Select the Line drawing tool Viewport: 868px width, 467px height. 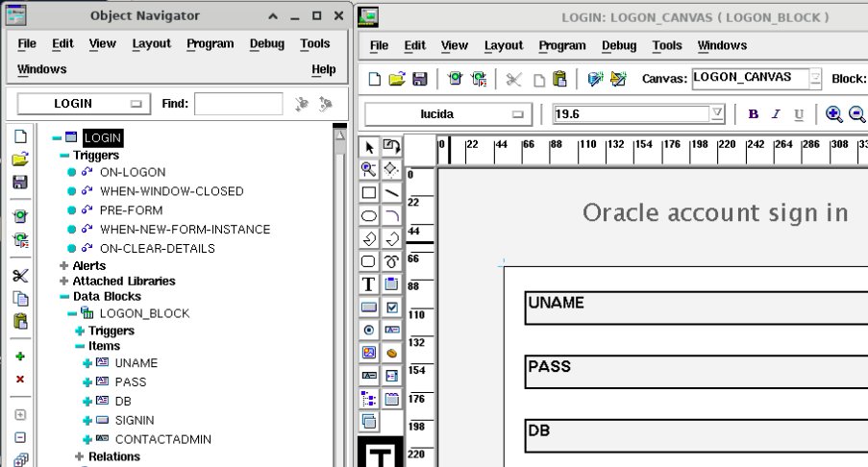(x=391, y=192)
